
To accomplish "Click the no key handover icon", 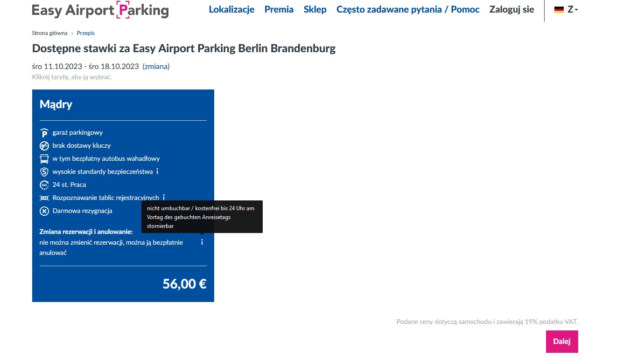I will click(44, 146).
